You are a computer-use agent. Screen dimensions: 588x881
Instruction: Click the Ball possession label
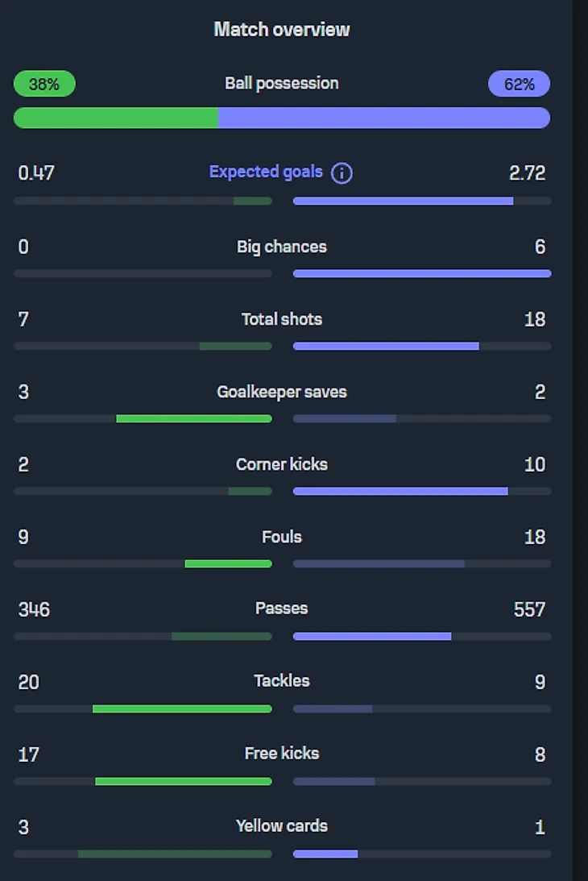282,83
